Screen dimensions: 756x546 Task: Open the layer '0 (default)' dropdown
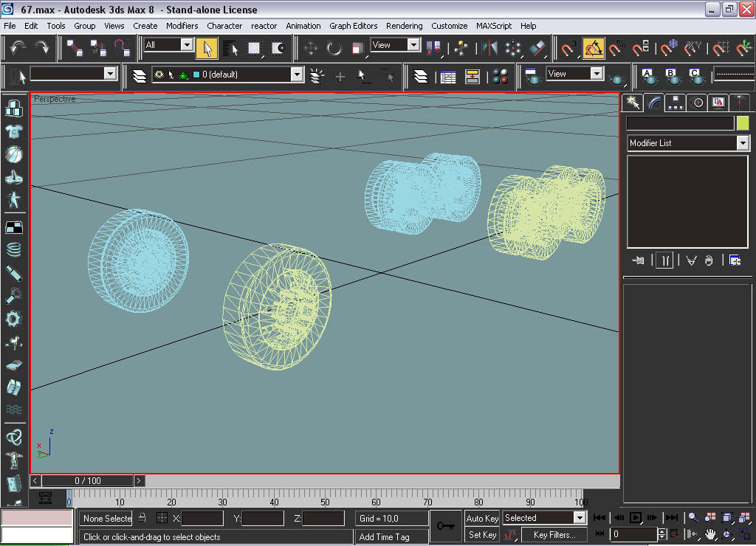[297, 75]
